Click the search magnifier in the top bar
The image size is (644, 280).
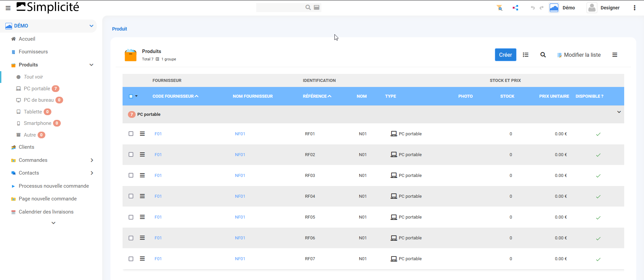[308, 7]
